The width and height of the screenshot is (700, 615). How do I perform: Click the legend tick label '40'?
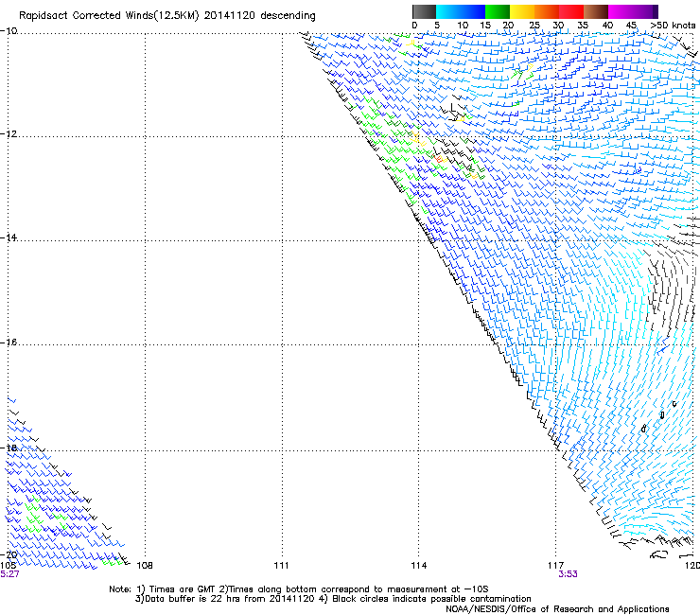[x=607, y=26]
